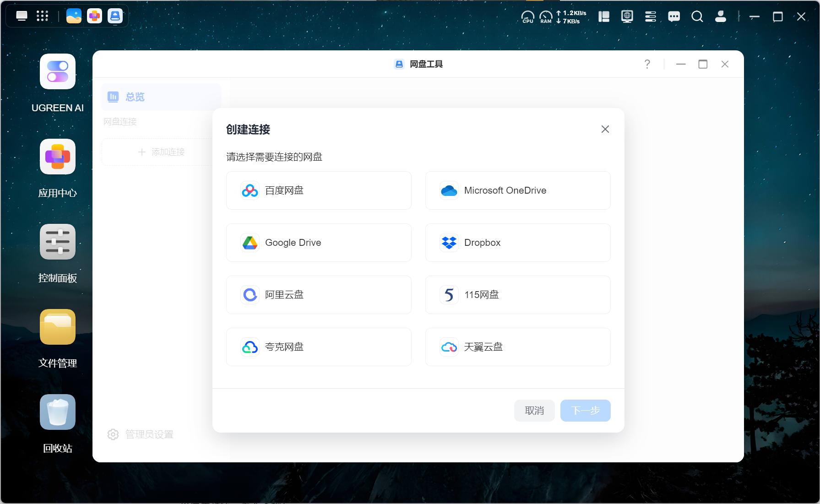View CPU usage indicator

click(x=528, y=17)
